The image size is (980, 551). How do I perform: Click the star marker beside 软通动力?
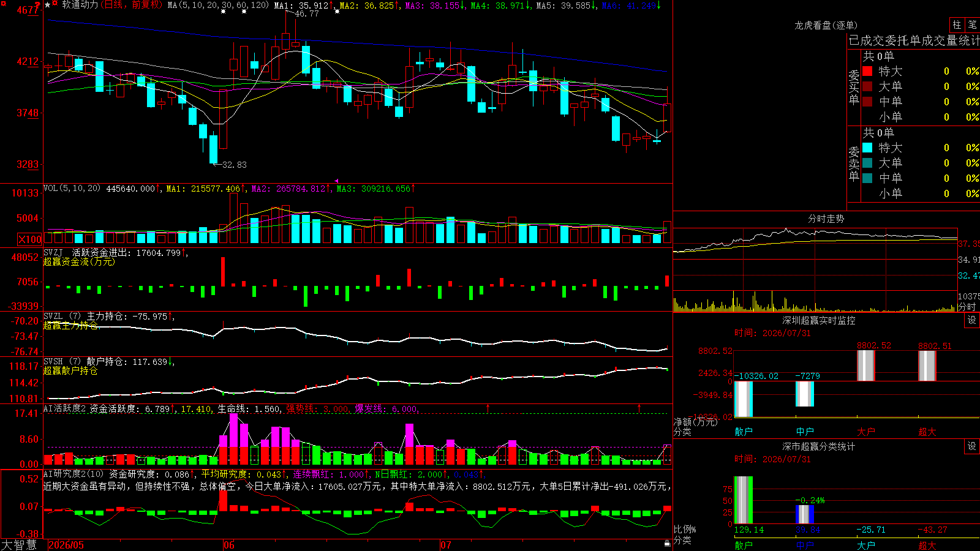pos(48,5)
